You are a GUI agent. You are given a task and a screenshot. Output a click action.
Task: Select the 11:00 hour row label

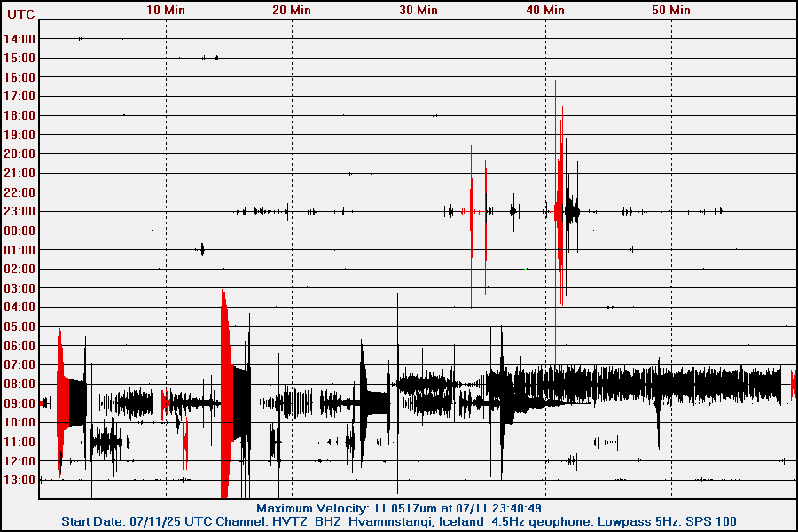(20, 442)
